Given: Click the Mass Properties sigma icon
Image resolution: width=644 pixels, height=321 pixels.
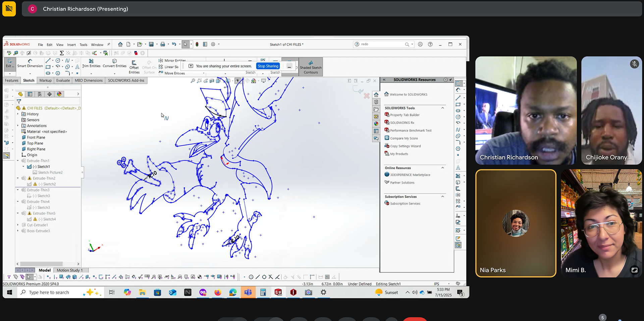Looking at the screenshot, I should pos(62,53).
